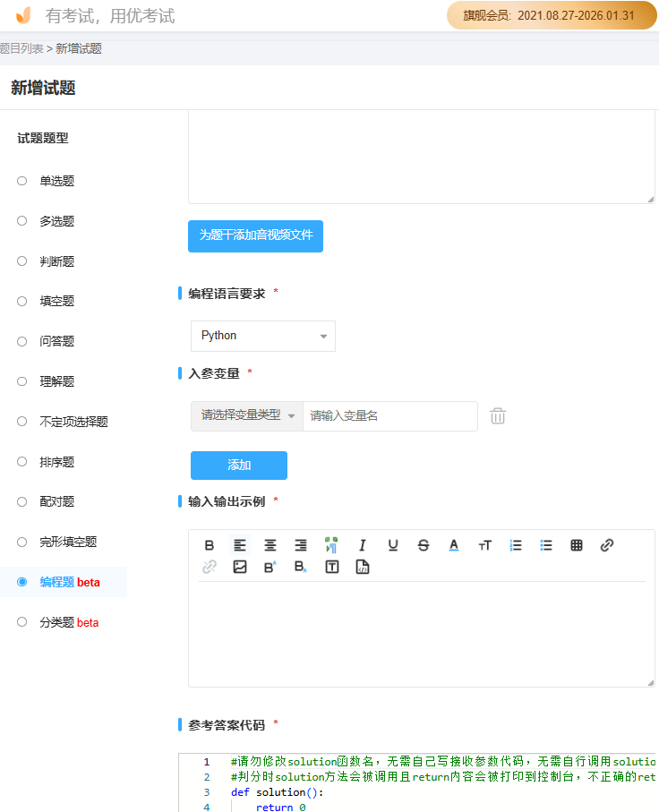This screenshot has width=659, height=812.
Task: Click the greyed-out unlink icon
Action: tap(210, 567)
